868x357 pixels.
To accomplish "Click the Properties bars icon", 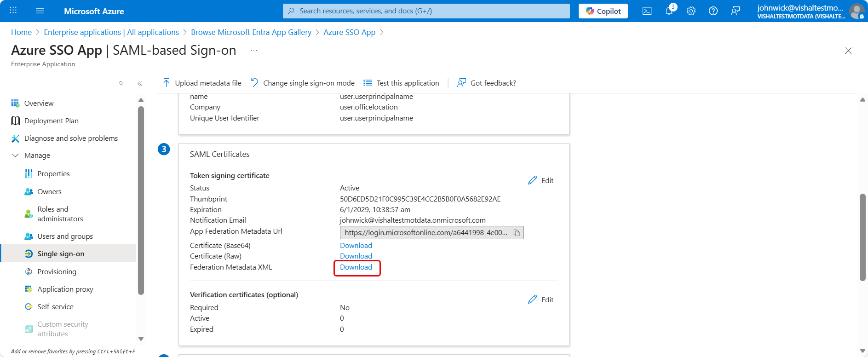I will coord(29,173).
